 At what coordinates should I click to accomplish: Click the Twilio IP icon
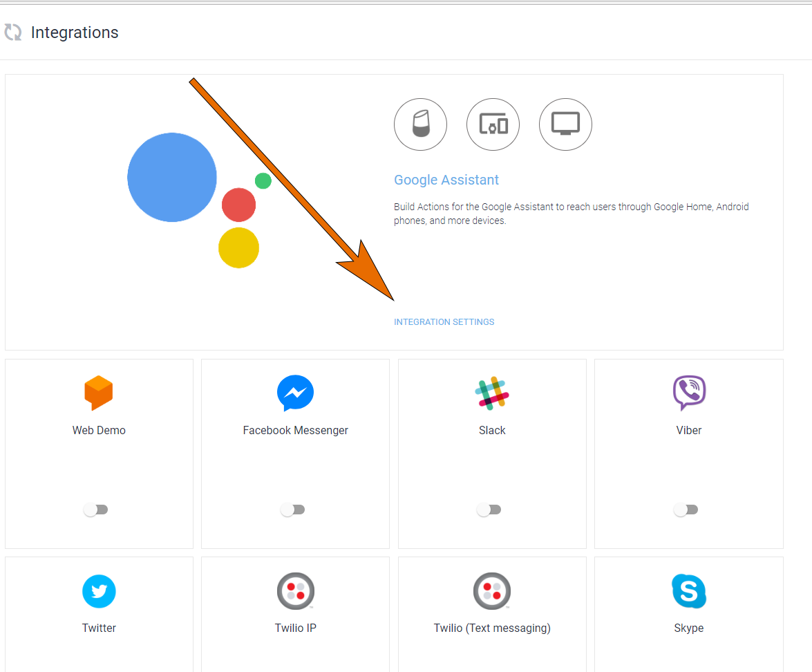coord(295,591)
